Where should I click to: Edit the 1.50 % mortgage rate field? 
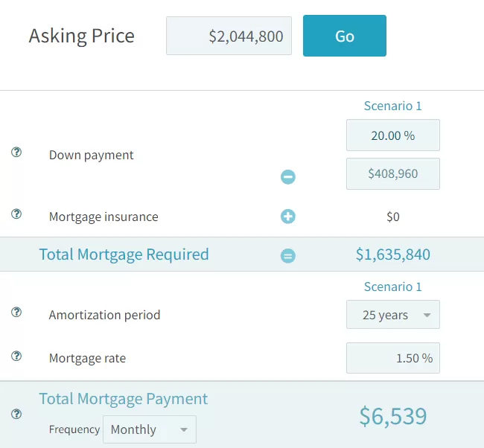(x=393, y=358)
